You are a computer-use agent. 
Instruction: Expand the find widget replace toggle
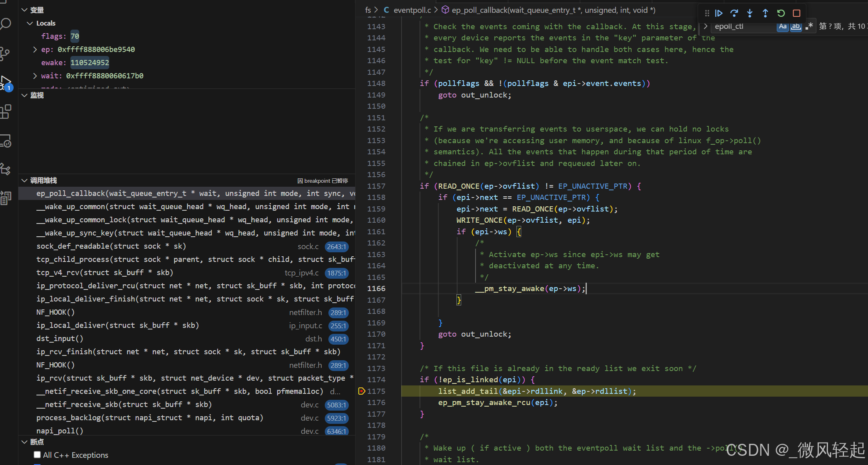pyautogui.click(x=706, y=26)
